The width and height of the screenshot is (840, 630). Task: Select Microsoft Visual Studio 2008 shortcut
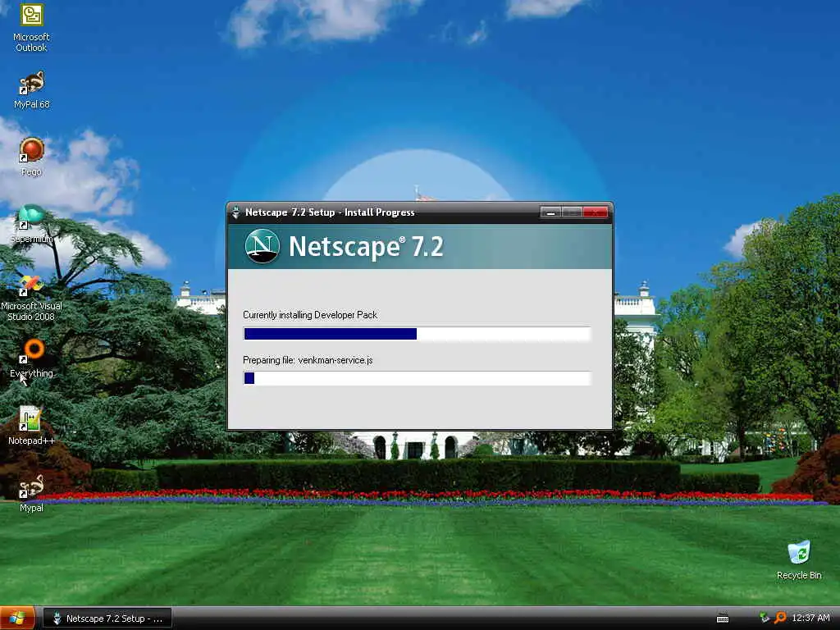[x=32, y=297]
